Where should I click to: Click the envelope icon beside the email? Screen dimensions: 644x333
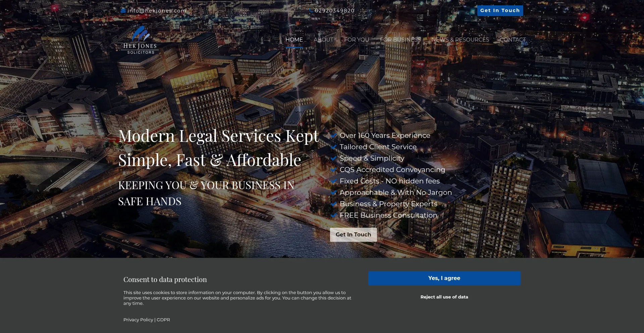pyautogui.click(x=123, y=10)
